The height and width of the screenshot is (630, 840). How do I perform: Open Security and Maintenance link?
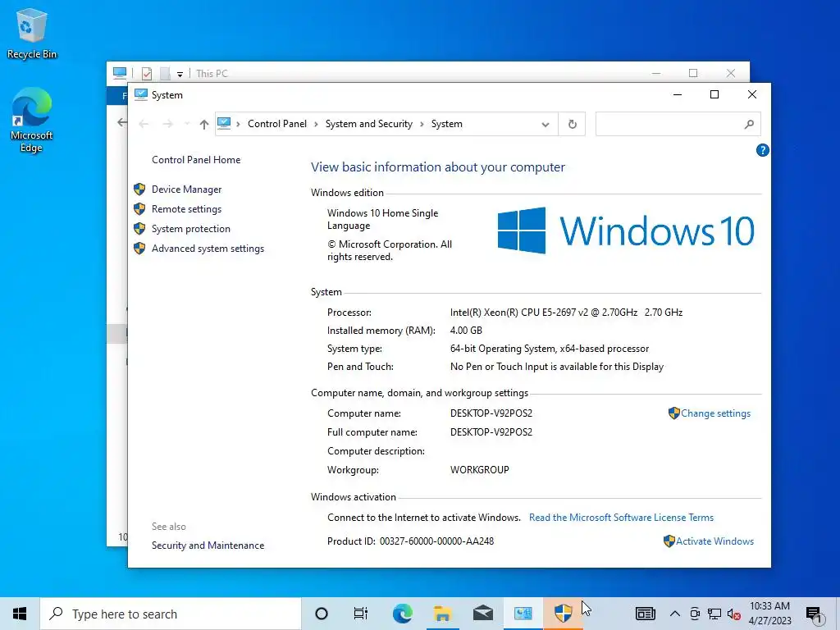pyautogui.click(x=208, y=546)
